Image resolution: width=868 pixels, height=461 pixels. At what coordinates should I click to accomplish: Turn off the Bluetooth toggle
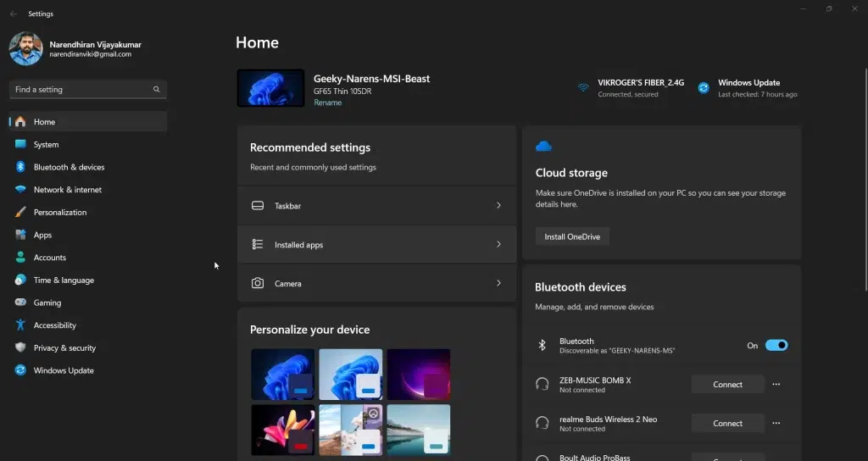776,346
